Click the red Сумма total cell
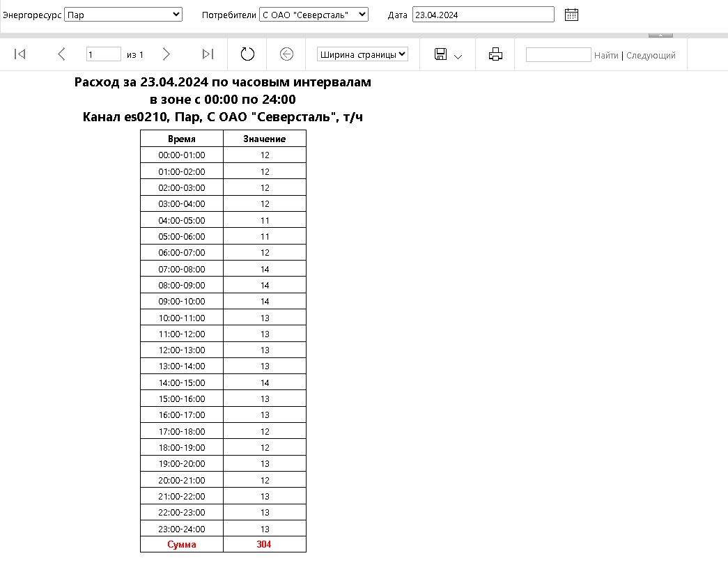The image size is (728, 565). [x=182, y=544]
